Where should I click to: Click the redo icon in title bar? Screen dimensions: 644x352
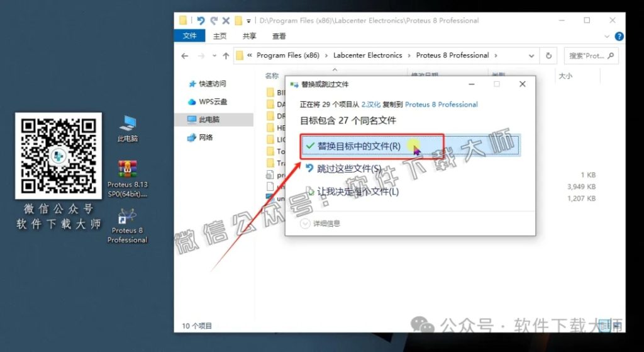click(213, 21)
